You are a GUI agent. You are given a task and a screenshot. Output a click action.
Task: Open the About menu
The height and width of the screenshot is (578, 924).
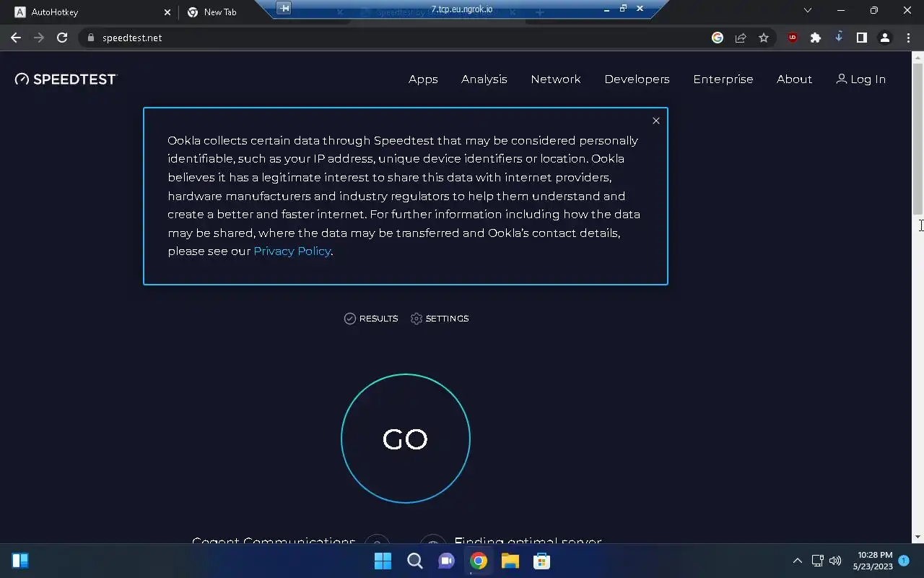pos(794,79)
